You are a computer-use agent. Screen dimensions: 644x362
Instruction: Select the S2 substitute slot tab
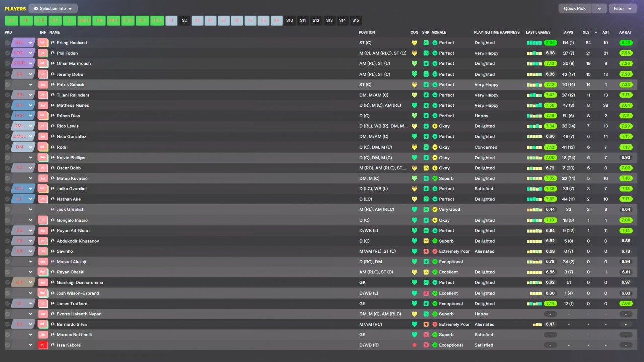184,21
